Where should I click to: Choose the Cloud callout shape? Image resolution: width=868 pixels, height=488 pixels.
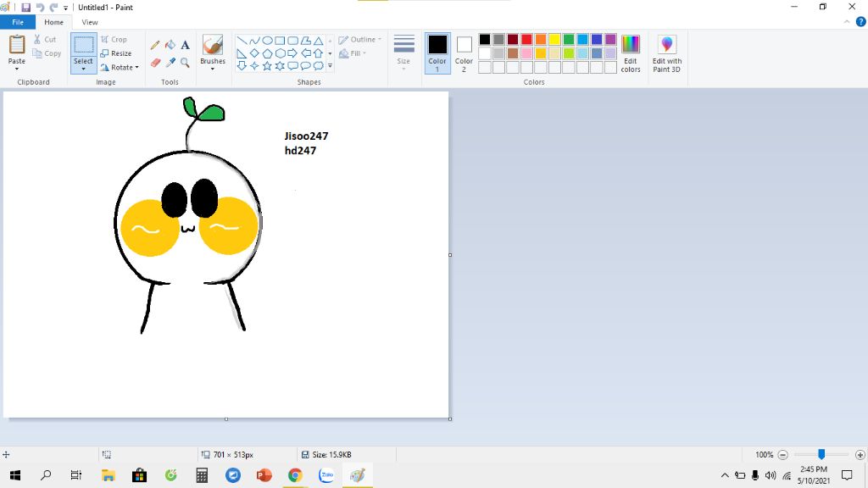(x=319, y=66)
